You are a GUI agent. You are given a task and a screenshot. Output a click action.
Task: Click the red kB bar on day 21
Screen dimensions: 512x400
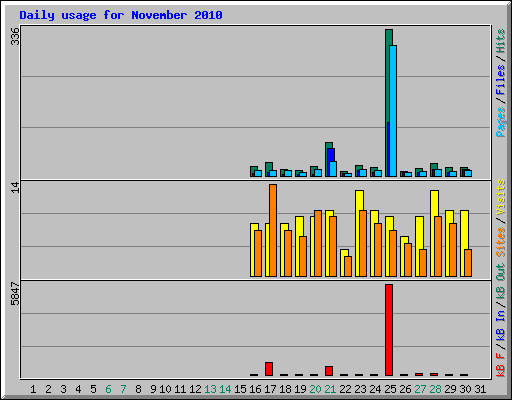click(329, 371)
